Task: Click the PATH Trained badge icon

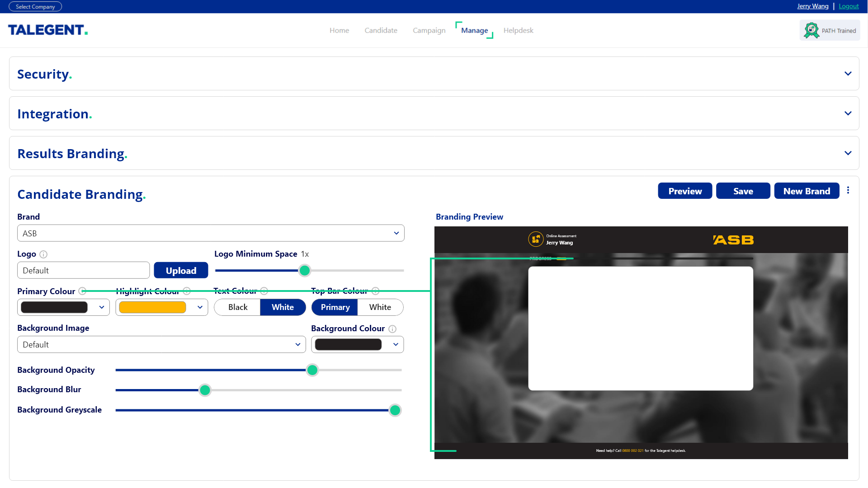Action: pos(811,30)
